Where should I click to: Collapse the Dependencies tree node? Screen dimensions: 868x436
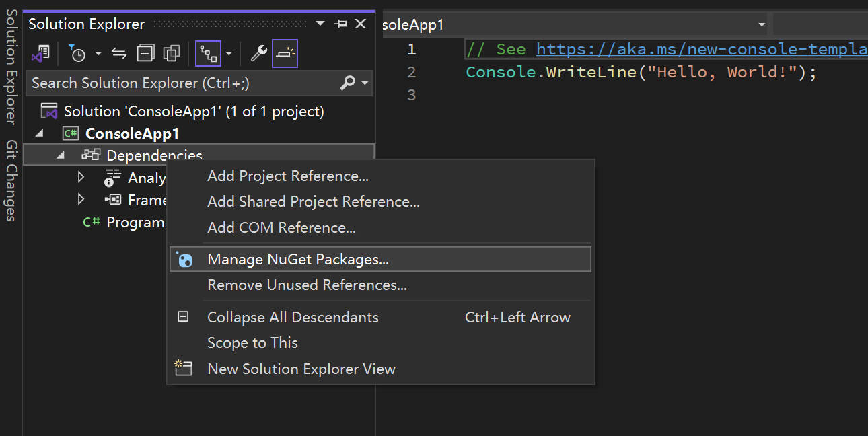[61, 155]
